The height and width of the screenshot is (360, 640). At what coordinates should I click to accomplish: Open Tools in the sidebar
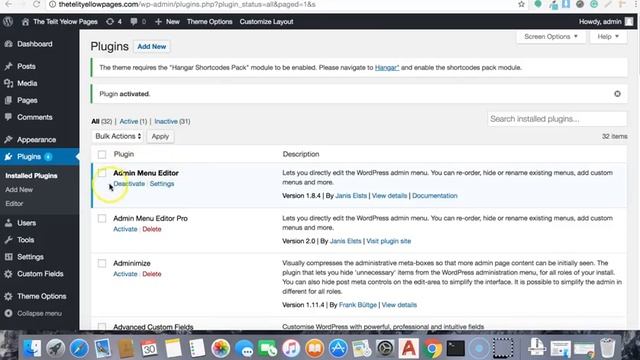pyautogui.click(x=25, y=240)
